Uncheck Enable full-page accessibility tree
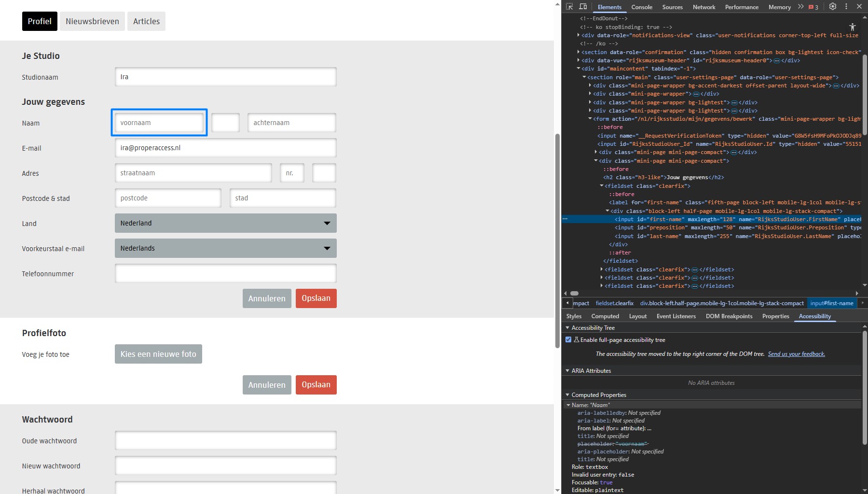This screenshot has width=868, height=494. [568, 340]
